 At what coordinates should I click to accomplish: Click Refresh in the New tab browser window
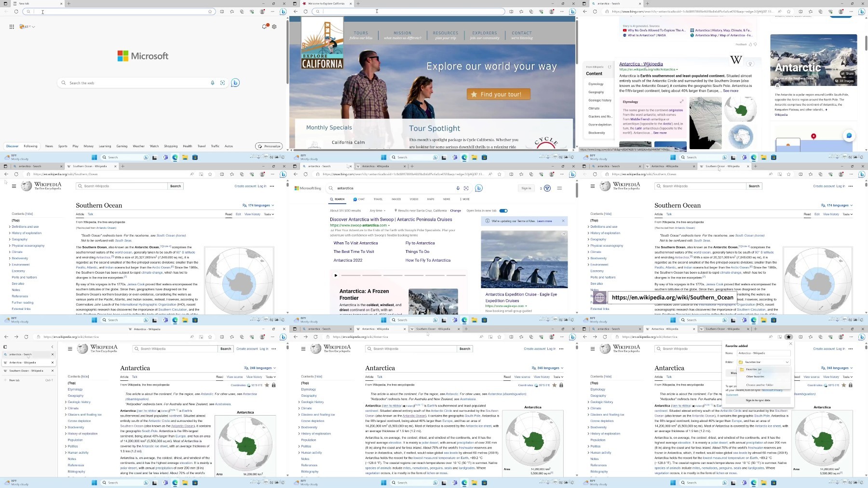16,12
